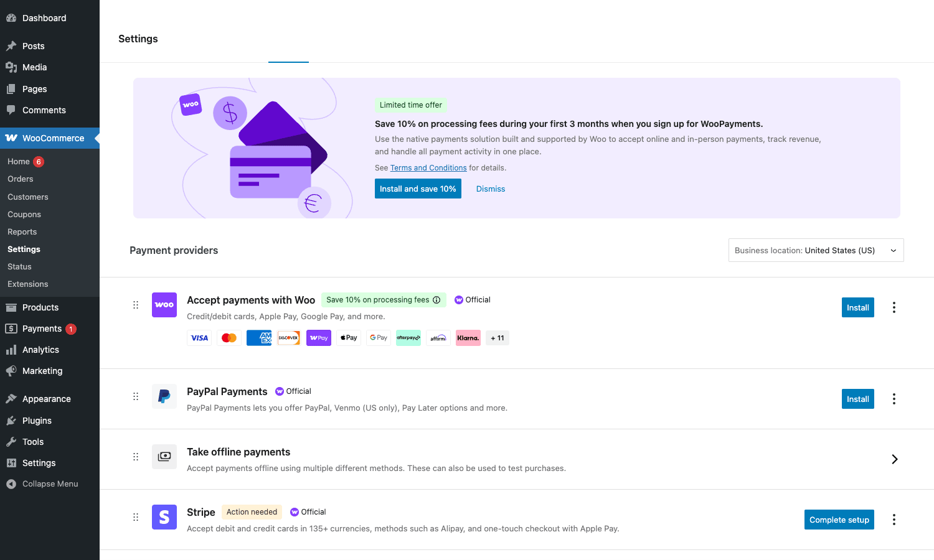Click Official badge next to PayPal Payments

[293, 391]
